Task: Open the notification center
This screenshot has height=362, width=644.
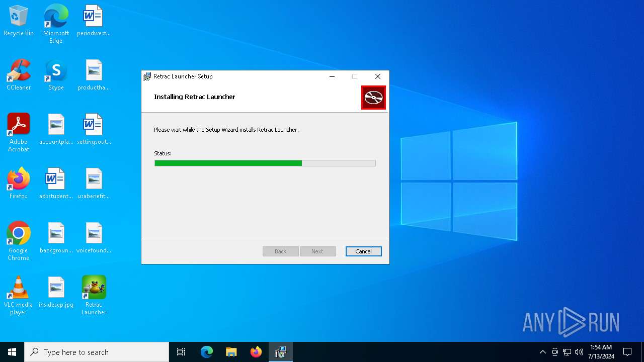Action: click(x=627, y=352)
